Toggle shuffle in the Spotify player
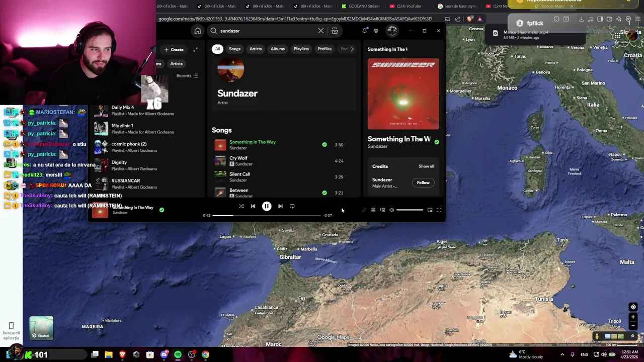 pos(242,206)
